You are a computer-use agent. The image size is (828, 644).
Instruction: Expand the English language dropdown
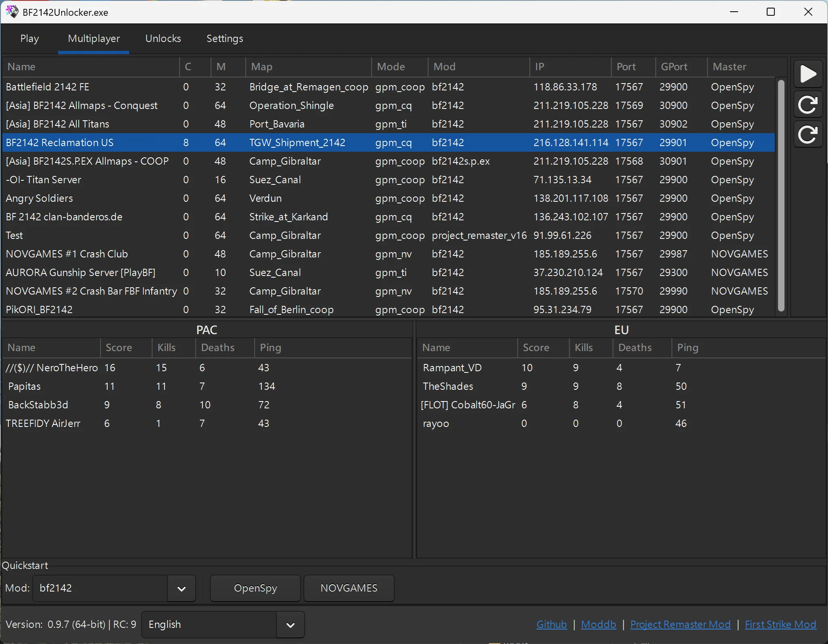[x=223, y=625]
